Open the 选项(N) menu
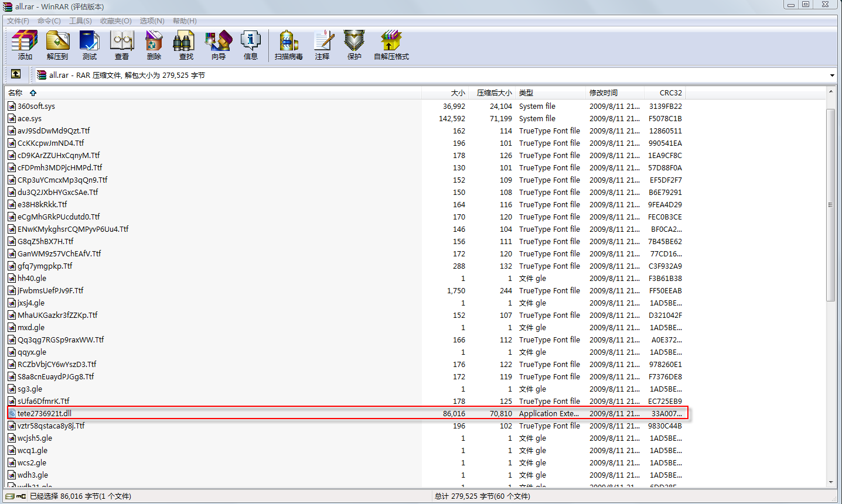842x504 pixels. click(x=152, y=20)
